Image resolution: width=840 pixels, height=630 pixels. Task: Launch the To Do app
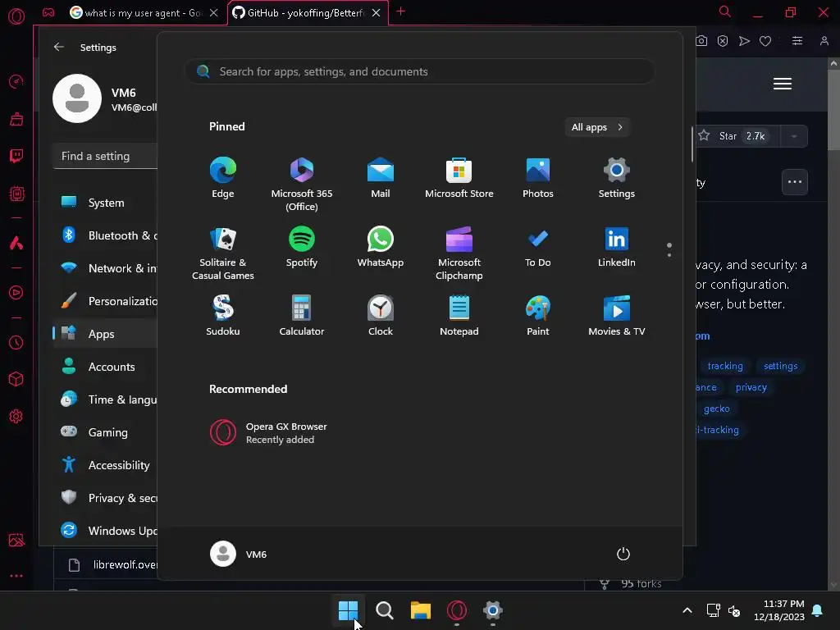pos(538,247)
